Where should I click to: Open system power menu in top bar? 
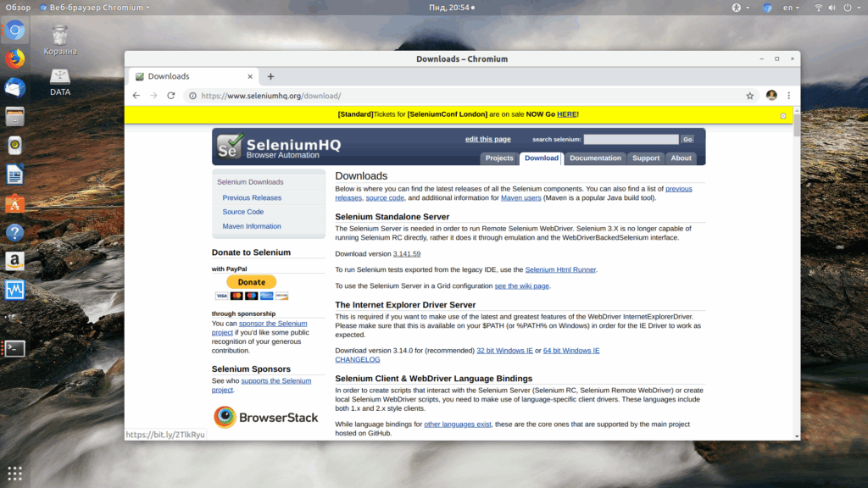(851, 8)
